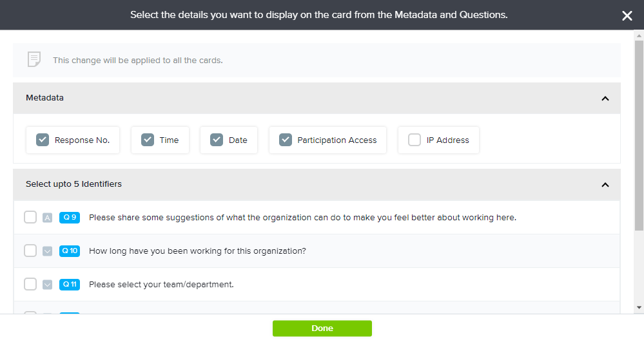Image resolution: width=644 pixels, height=342 pixels.
Task: Select the Q 10 working duration question checkbox
Action: click(x=30, y=251)
